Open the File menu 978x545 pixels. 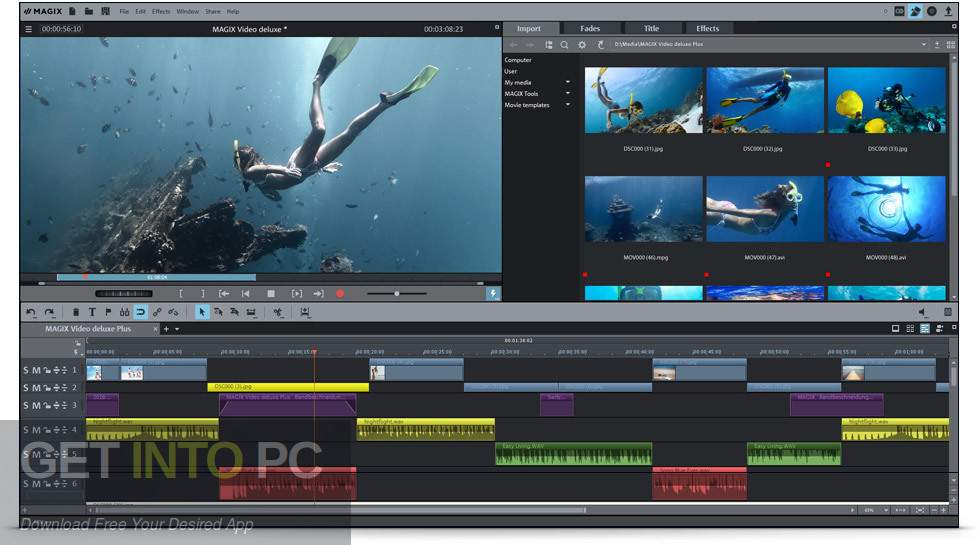(x=124, y=11)
